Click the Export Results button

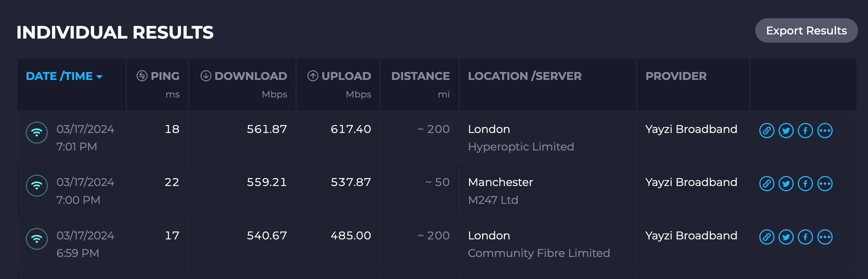[806, 31]
